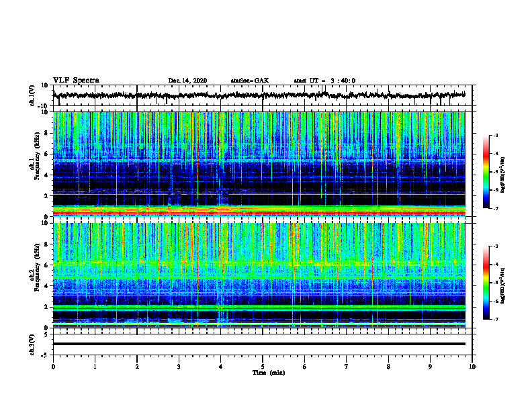Click the time axis tick label '9'

[430, 367]
